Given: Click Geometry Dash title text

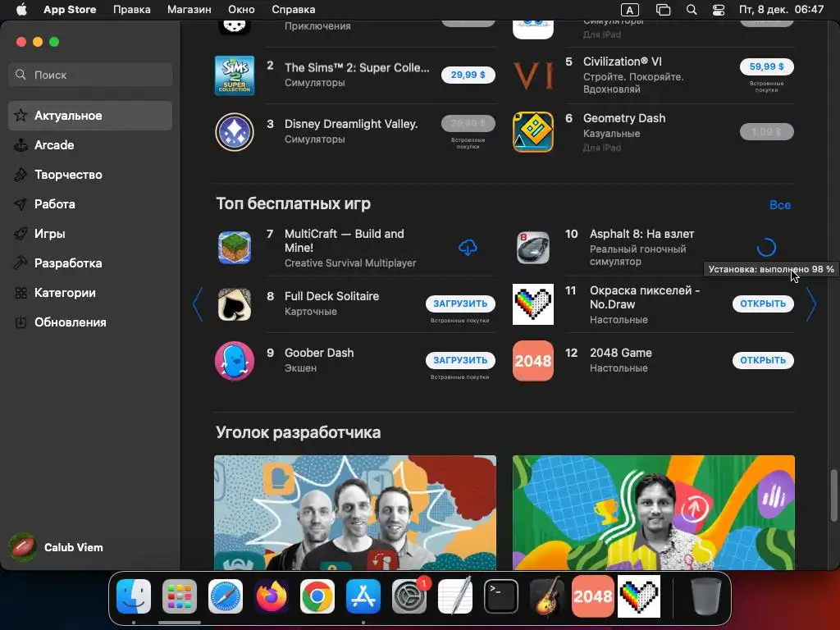Looking at the screenshot, I should tap(624, 118).
